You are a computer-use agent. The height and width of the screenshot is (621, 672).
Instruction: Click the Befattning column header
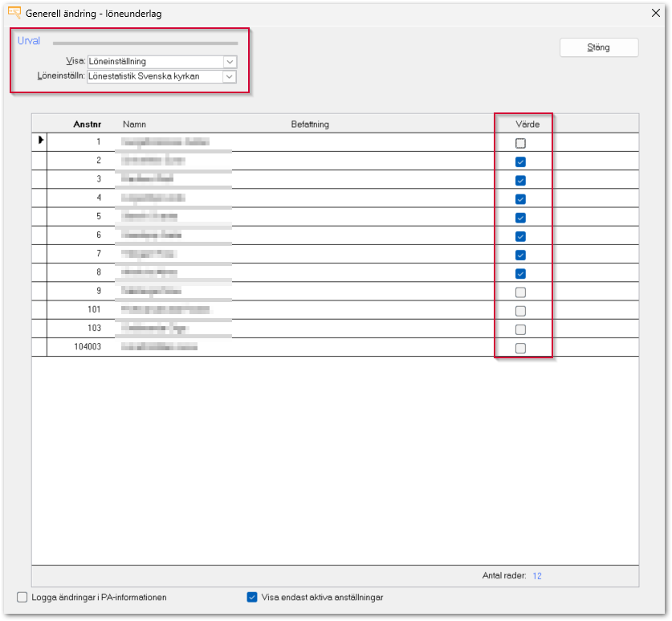click(310, 125)
